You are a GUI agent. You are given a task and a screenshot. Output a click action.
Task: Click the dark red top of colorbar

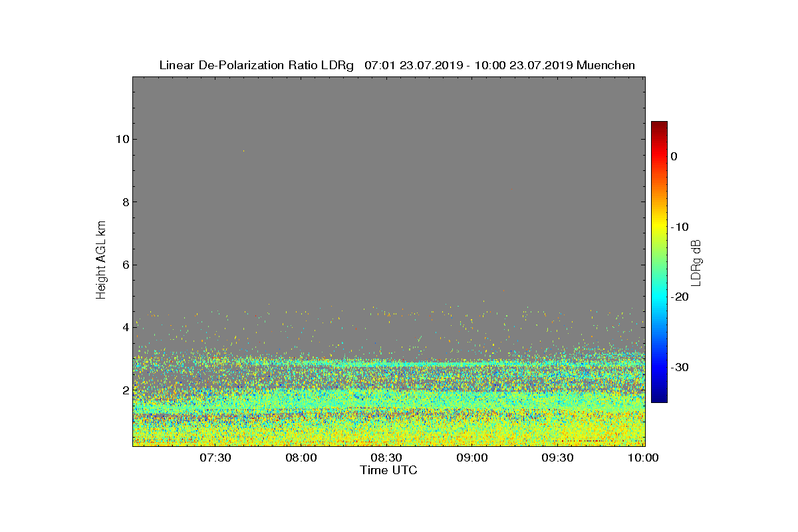click(x=659, y=125)
